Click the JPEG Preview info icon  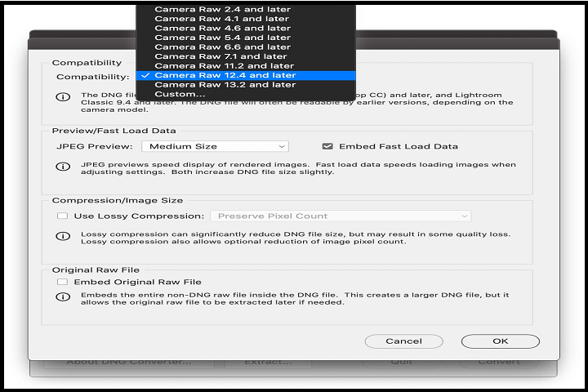tap(62, 167)
